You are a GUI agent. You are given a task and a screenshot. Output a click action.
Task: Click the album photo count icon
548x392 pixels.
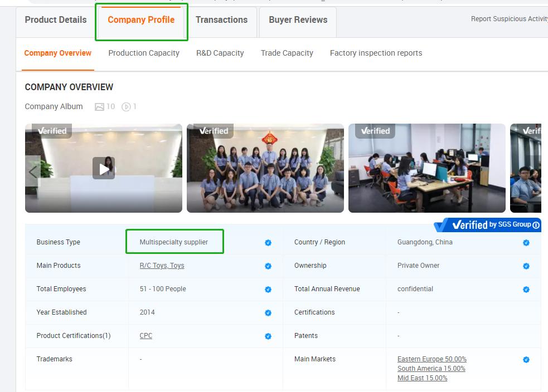pos(99,107)
